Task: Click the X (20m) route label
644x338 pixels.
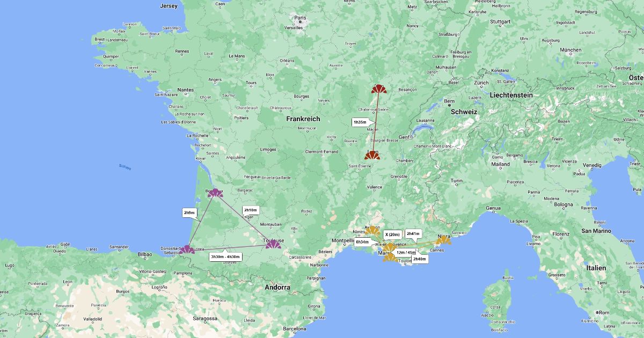Action: click(393, 234)
